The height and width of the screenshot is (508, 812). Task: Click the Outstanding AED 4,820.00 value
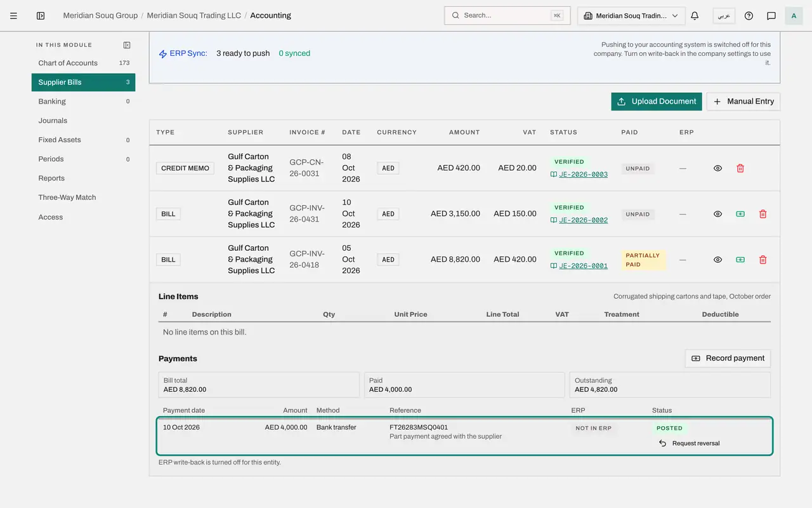(x=596, y=389)
